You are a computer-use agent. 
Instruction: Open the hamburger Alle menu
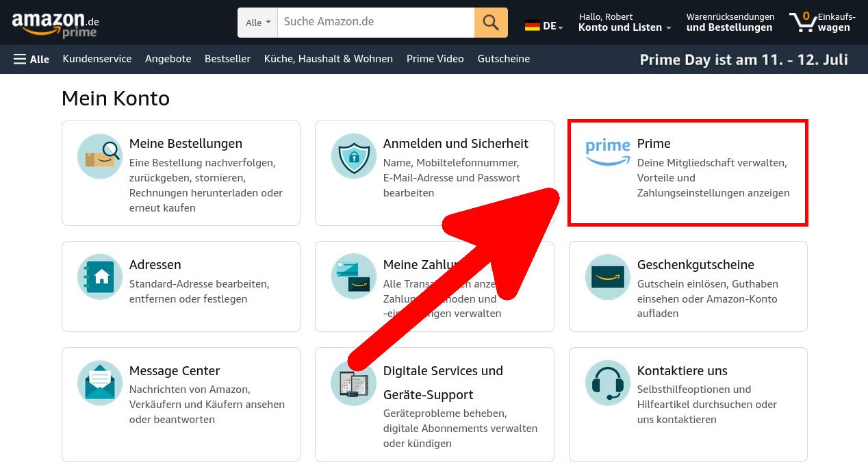(x=31, y=59)
